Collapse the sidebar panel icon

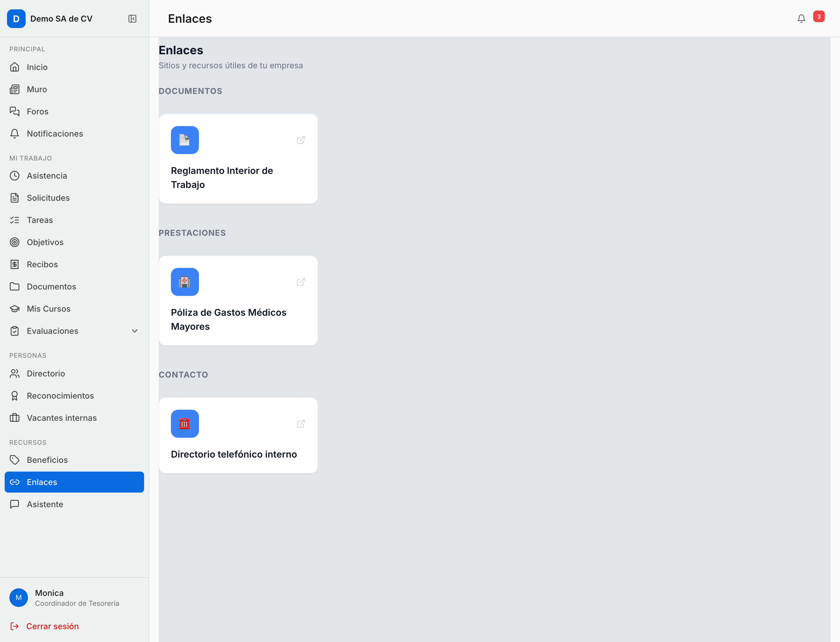[132, 19]
